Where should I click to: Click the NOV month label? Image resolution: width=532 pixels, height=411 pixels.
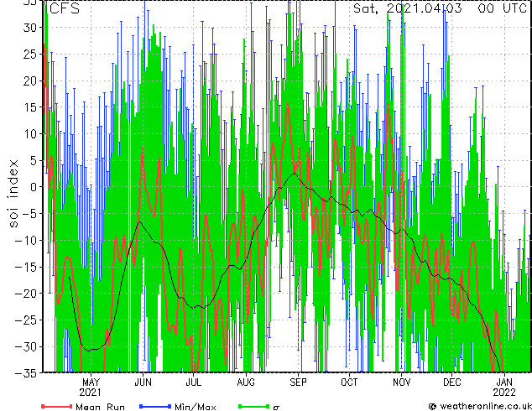tap(402, 382)
